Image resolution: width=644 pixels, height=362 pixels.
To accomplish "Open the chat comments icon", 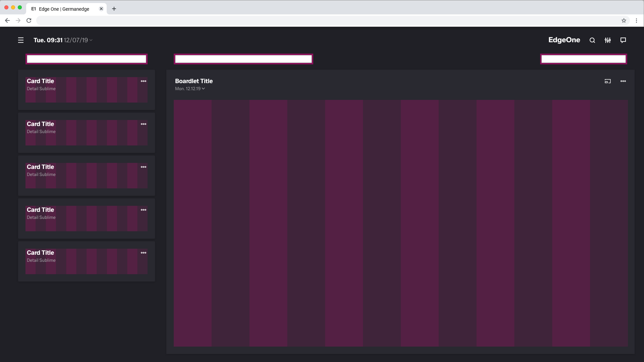I will point(623,40).
